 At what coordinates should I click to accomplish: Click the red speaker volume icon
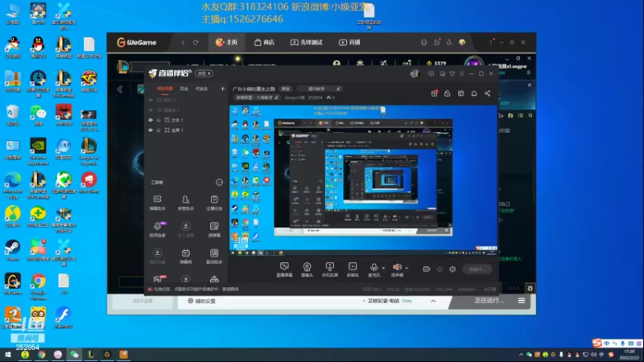(x=397, y=267)
